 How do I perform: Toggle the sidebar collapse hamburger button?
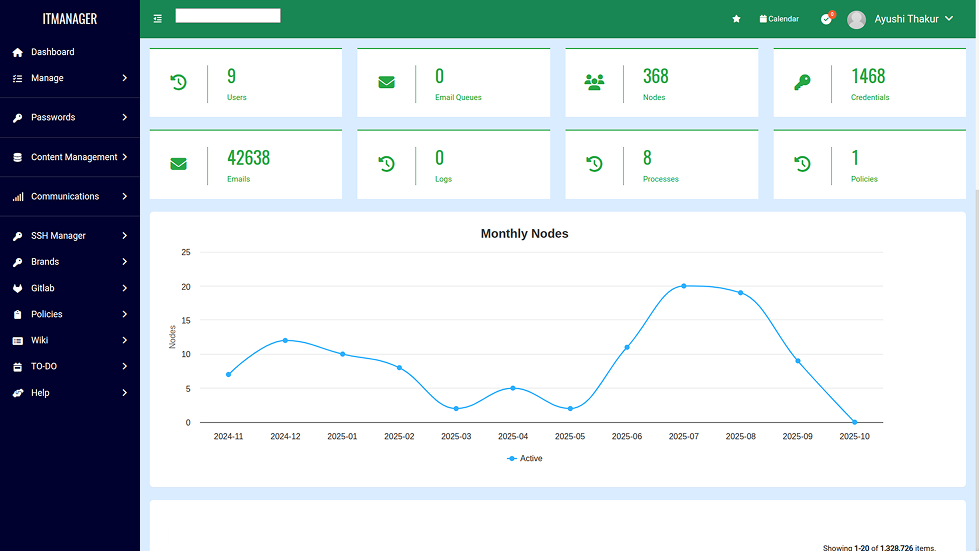[x=158, y=19]
